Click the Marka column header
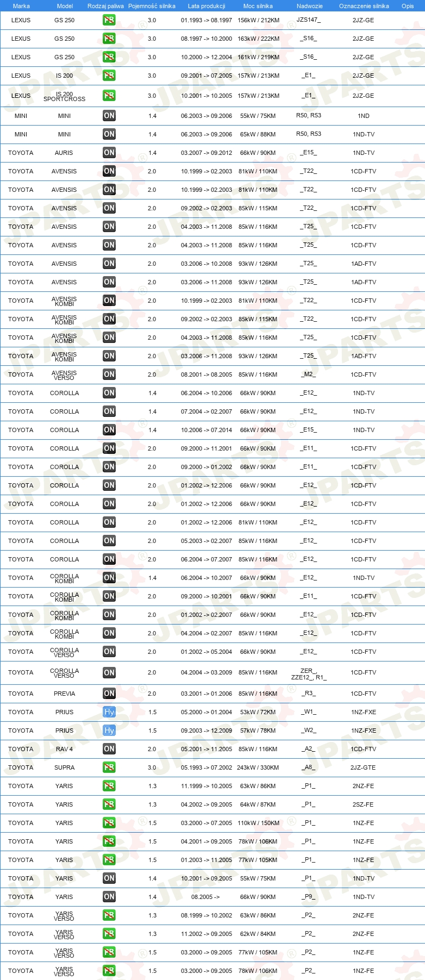Viewport: 425px width, 980px height. [21, 6]
